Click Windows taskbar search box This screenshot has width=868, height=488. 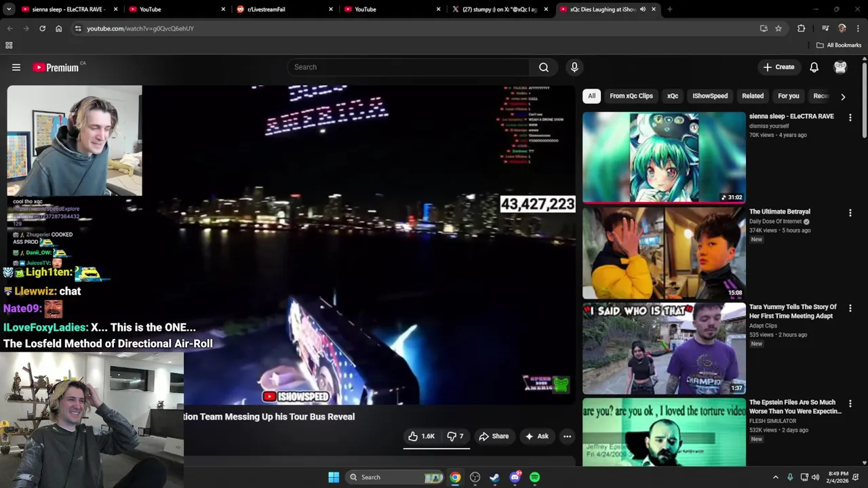click(x=395, y=477)
